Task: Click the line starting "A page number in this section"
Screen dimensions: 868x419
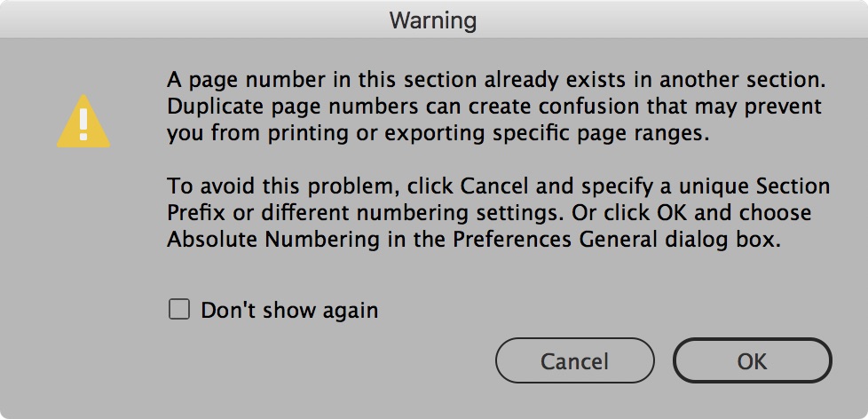Action: [496, 81]
